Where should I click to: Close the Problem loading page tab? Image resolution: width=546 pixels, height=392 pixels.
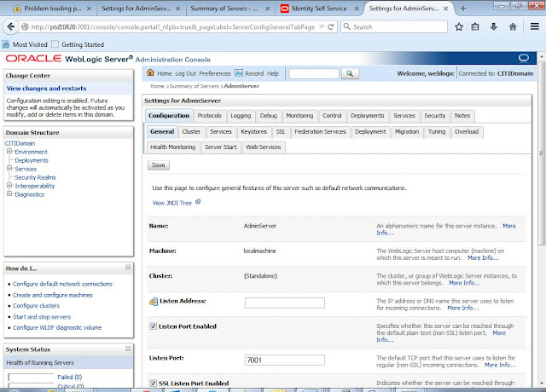coord(89,9)
